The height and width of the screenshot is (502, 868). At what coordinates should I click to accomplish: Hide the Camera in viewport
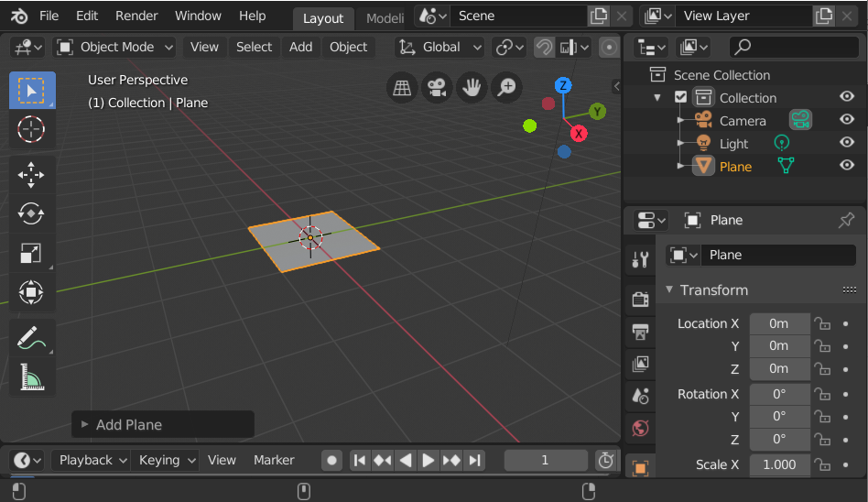click(846, 119)
